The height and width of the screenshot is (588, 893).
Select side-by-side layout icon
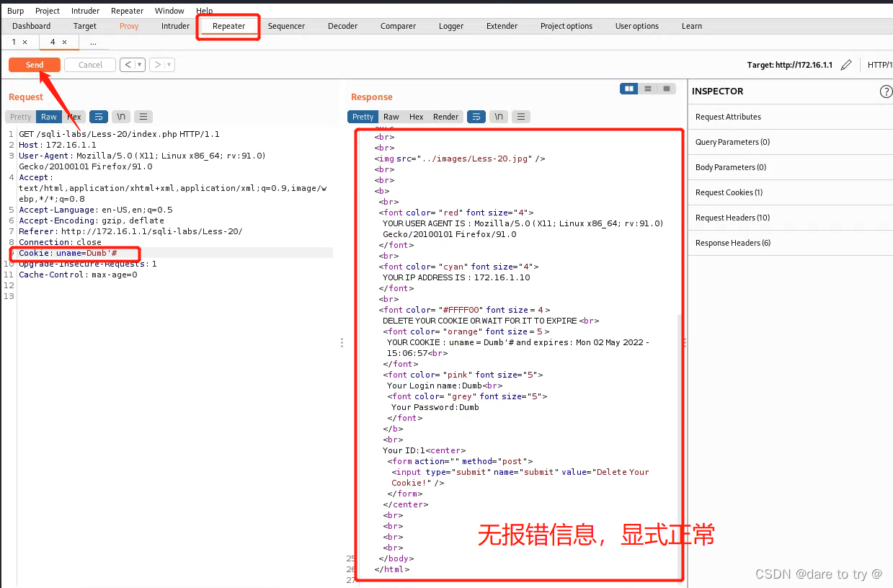click(x=630, y=89)
